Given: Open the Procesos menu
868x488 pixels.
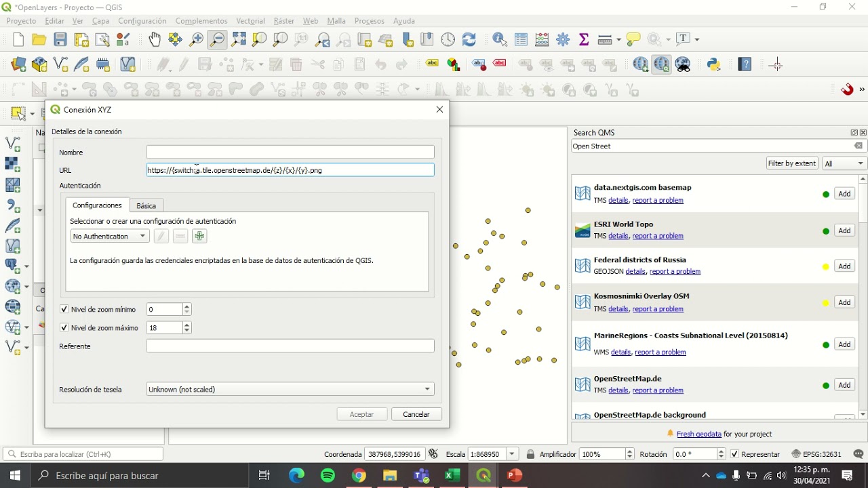Looking at the screenshot, I should tap(370, 21).
